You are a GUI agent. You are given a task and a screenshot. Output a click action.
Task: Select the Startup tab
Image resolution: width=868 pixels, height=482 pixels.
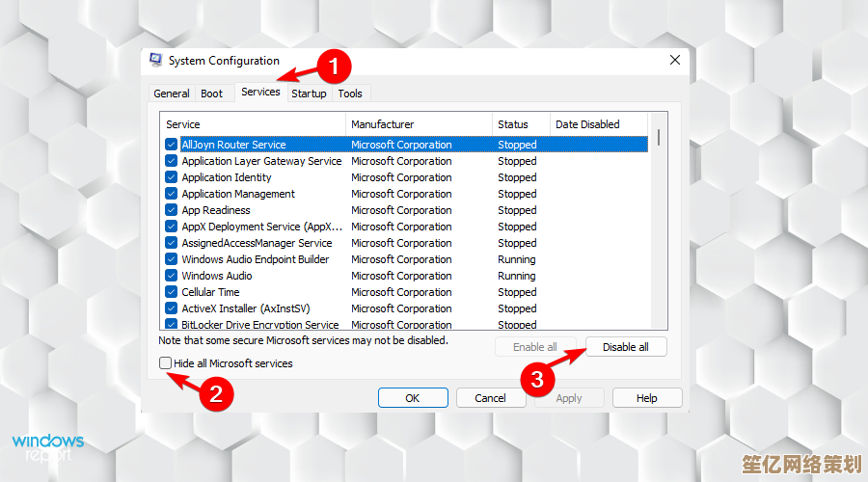309,94
